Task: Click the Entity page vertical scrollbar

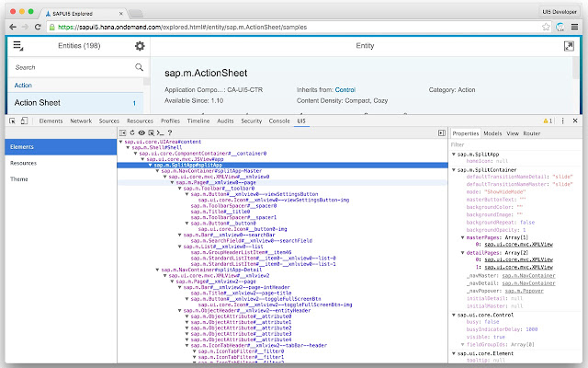Action: pos(576,68)
